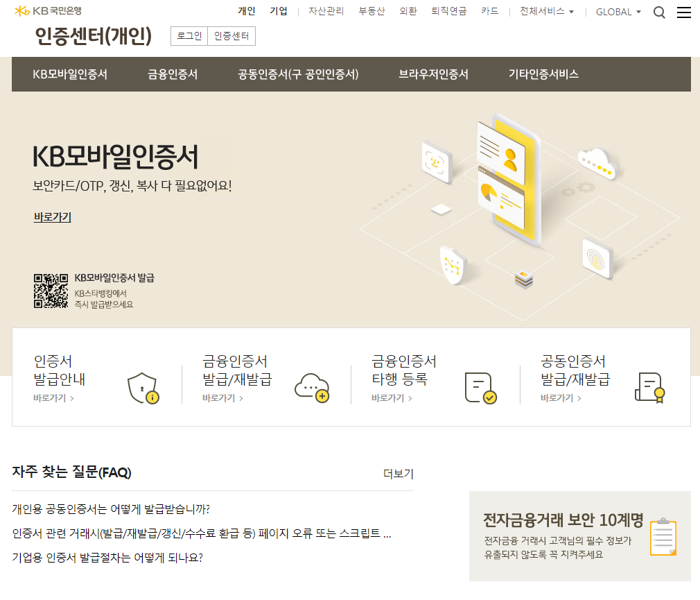Open FAQ 인증서 관련 거래시 페이지 오류

point(202,533)
